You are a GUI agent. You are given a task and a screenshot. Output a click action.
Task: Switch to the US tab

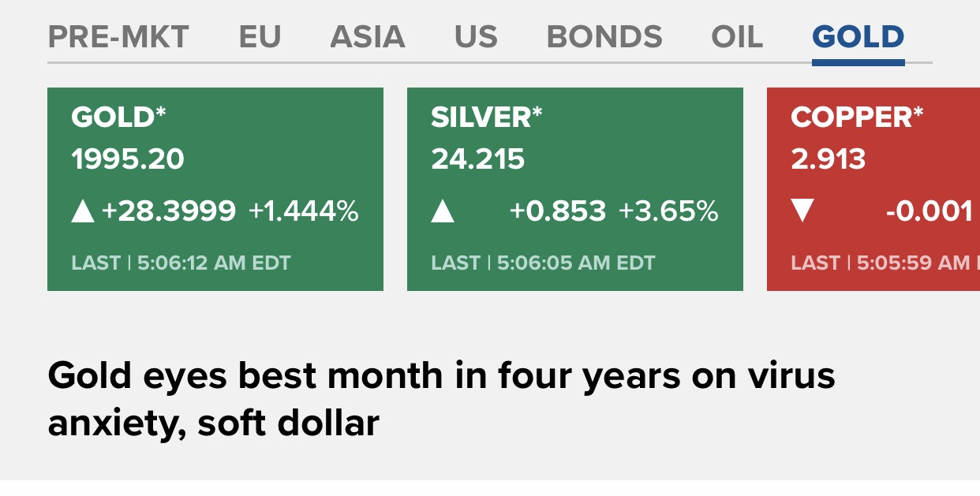[x=476, y=37]
